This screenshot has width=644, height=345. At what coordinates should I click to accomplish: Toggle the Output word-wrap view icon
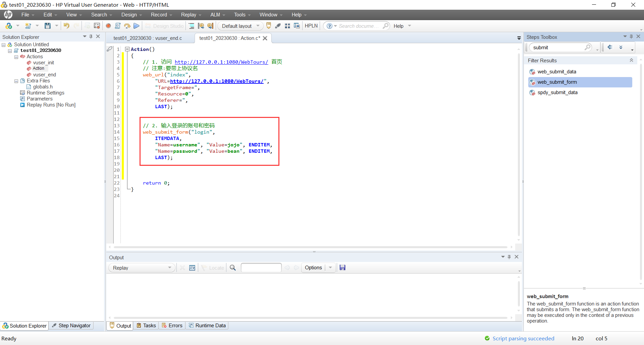[x=192, y=268]
